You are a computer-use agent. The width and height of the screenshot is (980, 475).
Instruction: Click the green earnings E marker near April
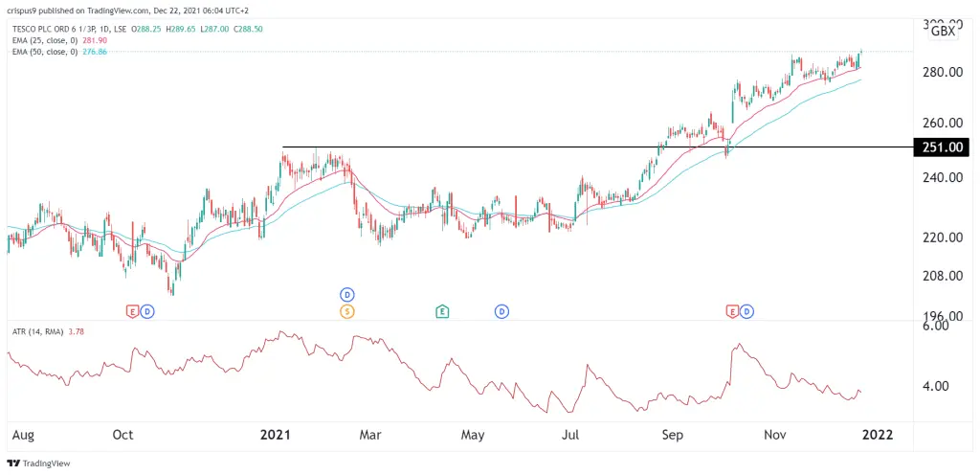coord(442,310)
